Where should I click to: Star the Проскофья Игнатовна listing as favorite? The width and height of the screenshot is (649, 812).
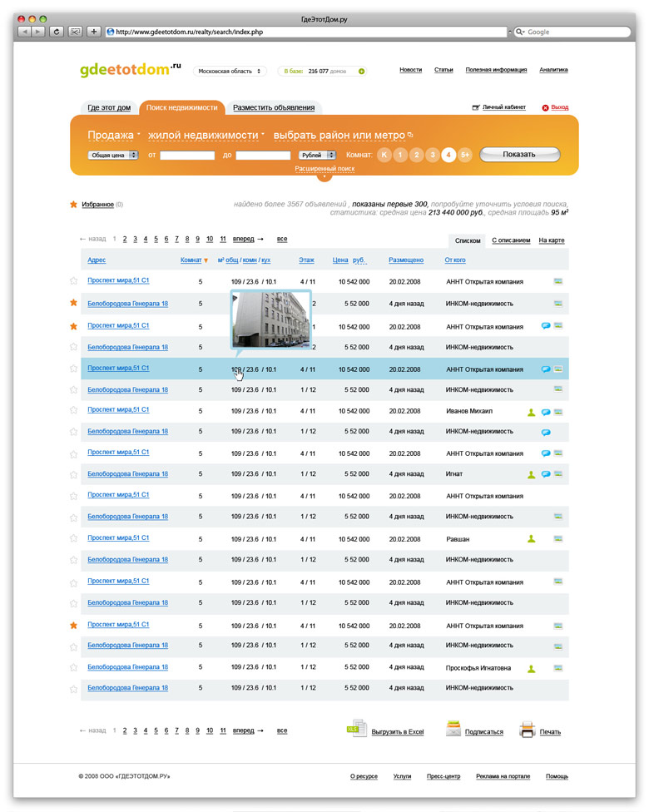[73, 667]
